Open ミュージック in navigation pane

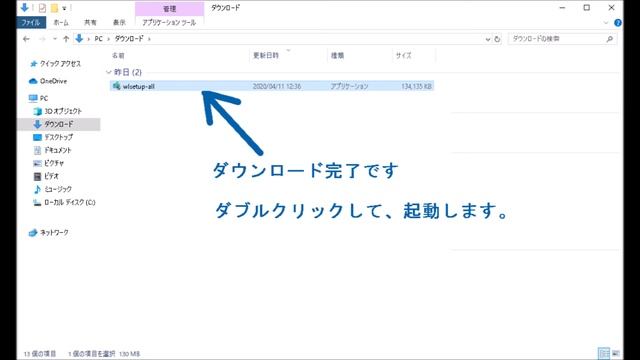coord(53,189)
